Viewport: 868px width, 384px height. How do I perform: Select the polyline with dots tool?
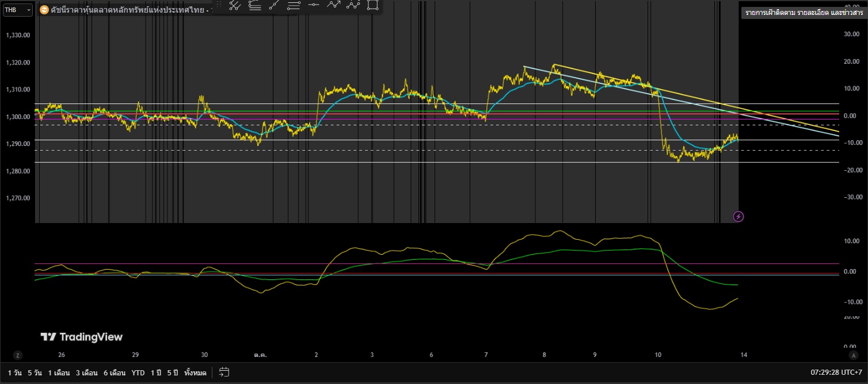pyautogui.click(x=353, y=5)
